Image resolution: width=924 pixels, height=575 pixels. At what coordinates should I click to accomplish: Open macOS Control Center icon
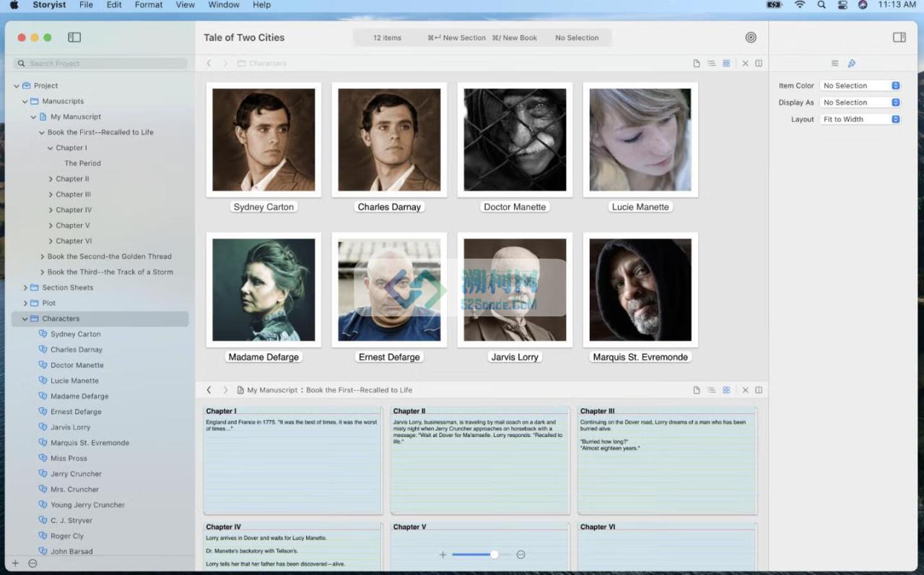(x=842, y=4)
